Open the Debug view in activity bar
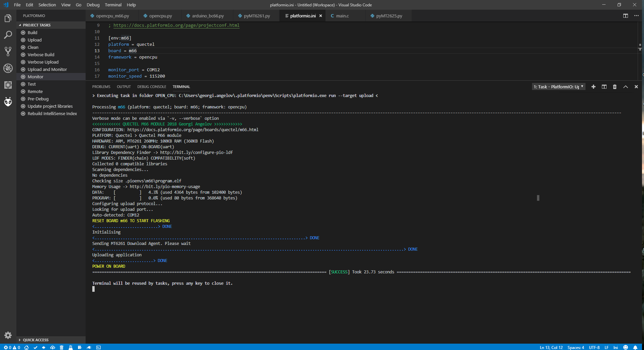Viewport: 644px width, 350px height. click(x=8, y=68)
